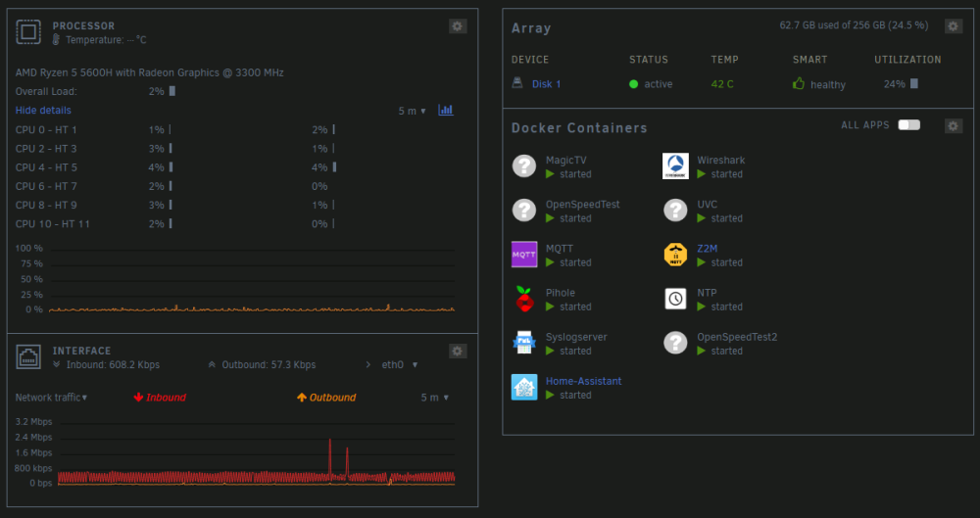The image size is (980, 518).
Task: Click the NTP clock icon
Action: pos(675,299)
